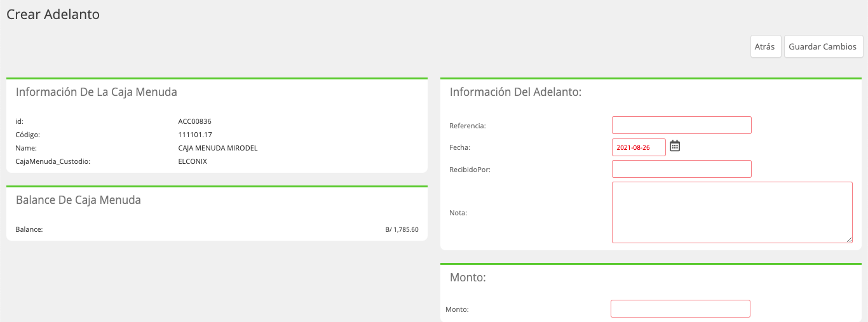Click the Nota: label
The width and height of the screenshot is (868, 322).
(x=458, y=213)
